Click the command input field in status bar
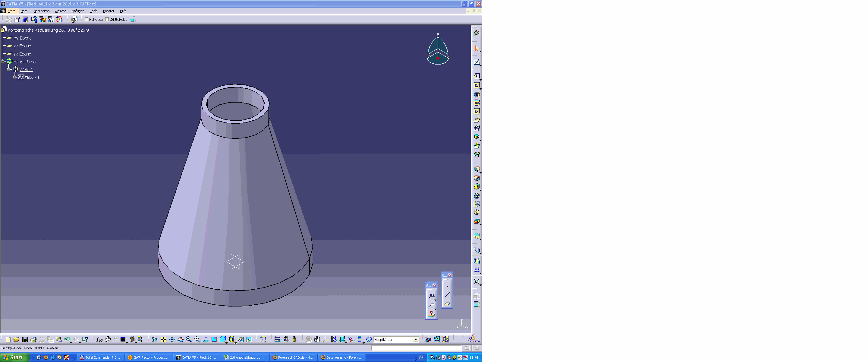 [x=416, y=348]
